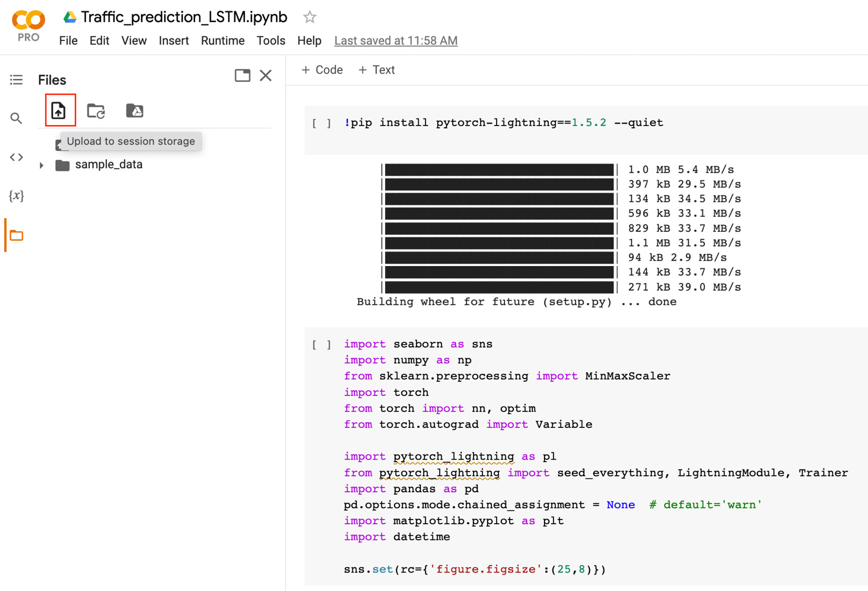Click the 'from torch import nn, optim' line
This screenshot has width=868, height=591.
pyautogui.click(x=440, y=408)
